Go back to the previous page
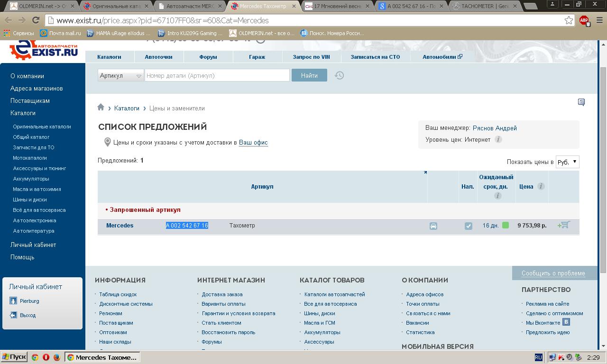 click(8, 20)
